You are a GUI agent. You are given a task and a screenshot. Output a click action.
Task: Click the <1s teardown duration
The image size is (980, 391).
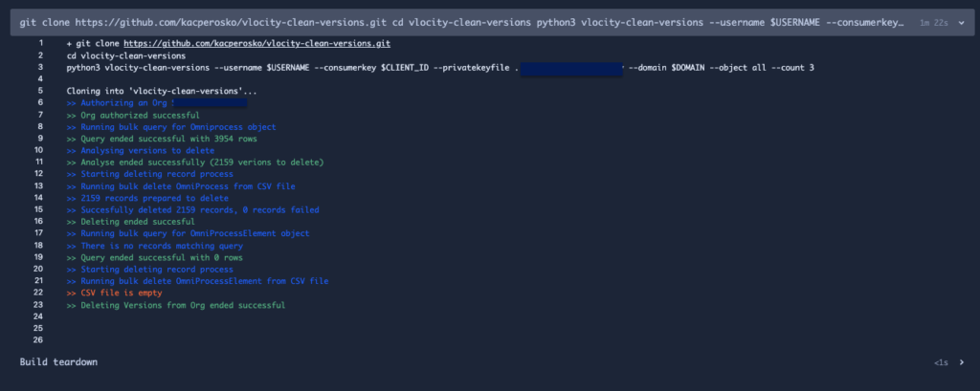pos(943,362)
